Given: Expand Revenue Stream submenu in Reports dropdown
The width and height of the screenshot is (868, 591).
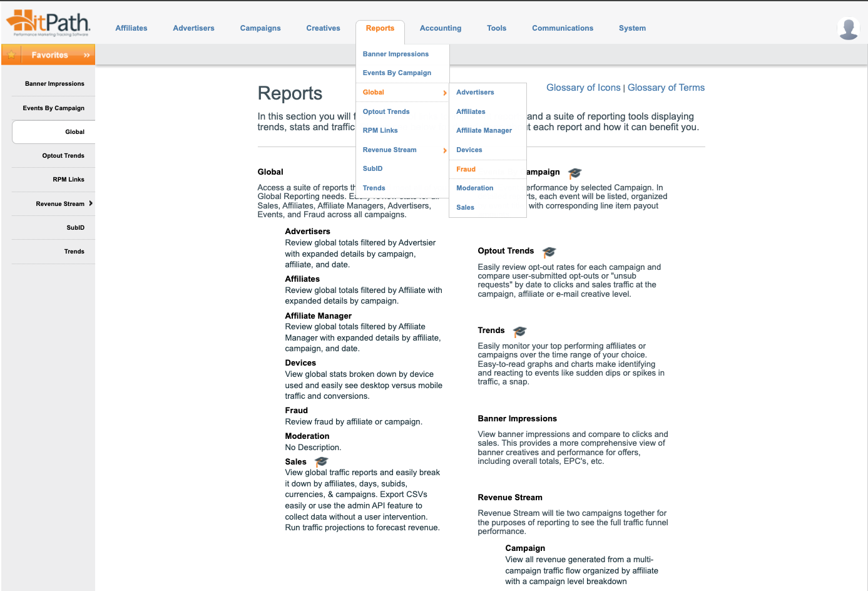Looking at the screenshot, I should pos(445,150).
